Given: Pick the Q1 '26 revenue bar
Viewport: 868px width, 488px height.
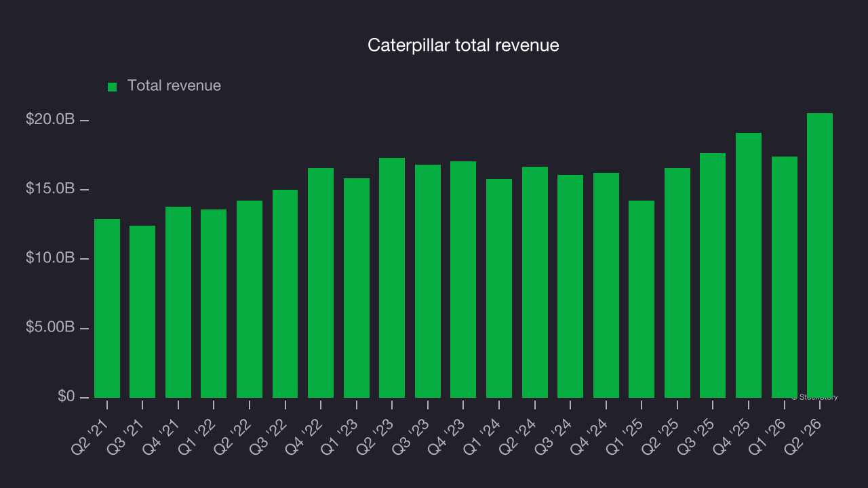Looking at the screenshot, I should point(785,277).
